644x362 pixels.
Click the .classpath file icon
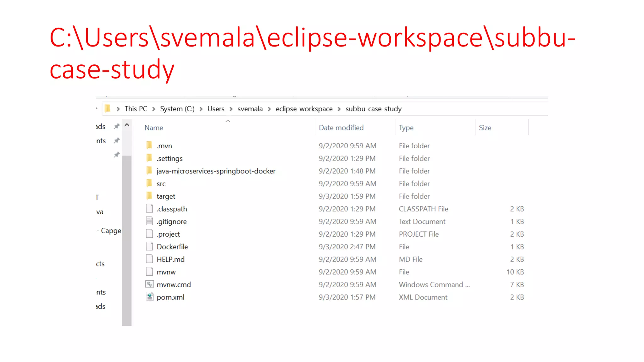coord(149,208)
